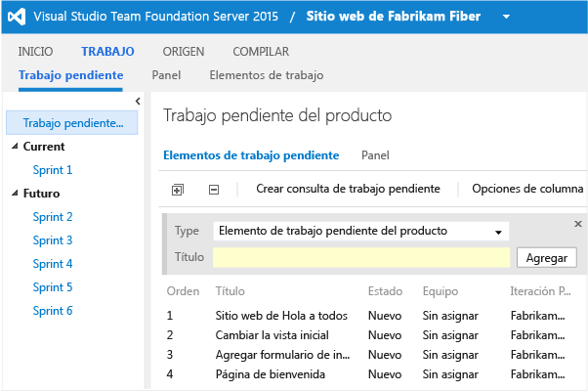Collapse the Futuro iteration group
588x392 pixels.
pyautogui.click(x=15, y=193)
